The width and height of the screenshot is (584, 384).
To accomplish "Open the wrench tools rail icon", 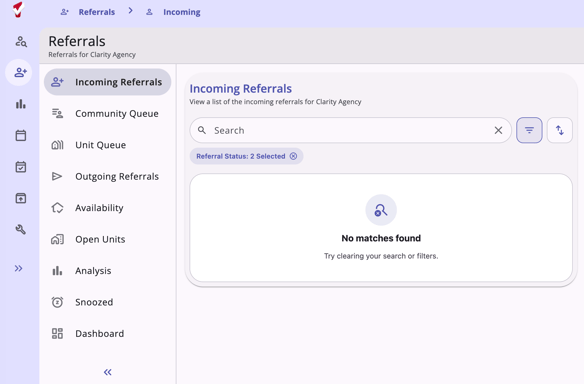I will tap(21, 229).
